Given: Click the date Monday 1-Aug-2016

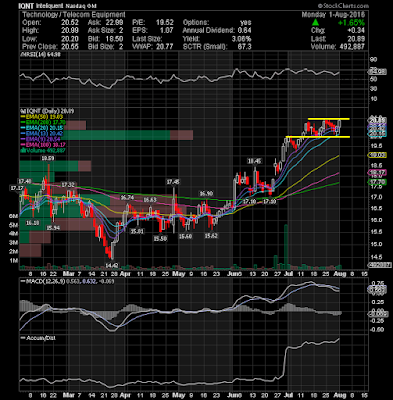Looking at the screenshot, I should [x=333, y=15].
